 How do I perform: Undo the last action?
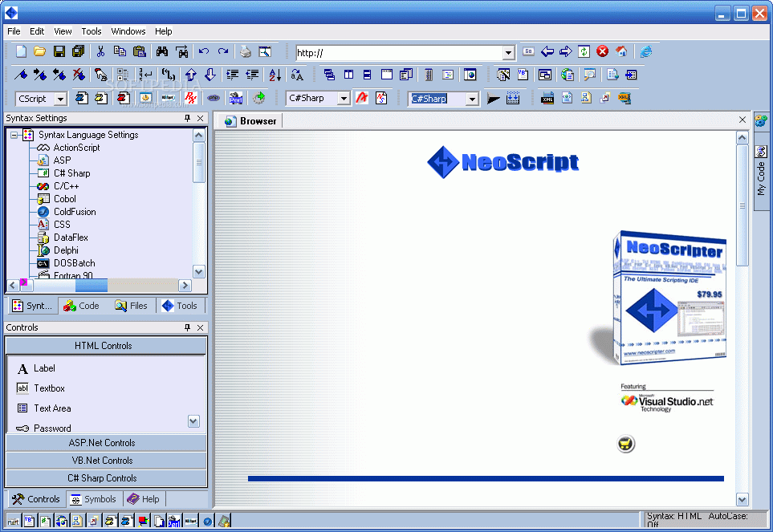point(204,51)
